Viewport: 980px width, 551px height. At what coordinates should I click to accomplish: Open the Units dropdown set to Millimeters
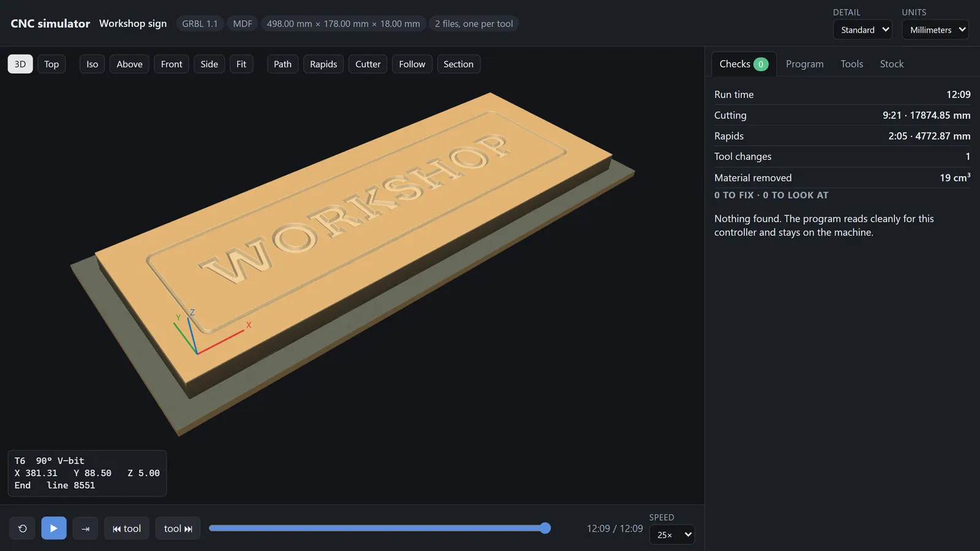click(x=935, y=29)
